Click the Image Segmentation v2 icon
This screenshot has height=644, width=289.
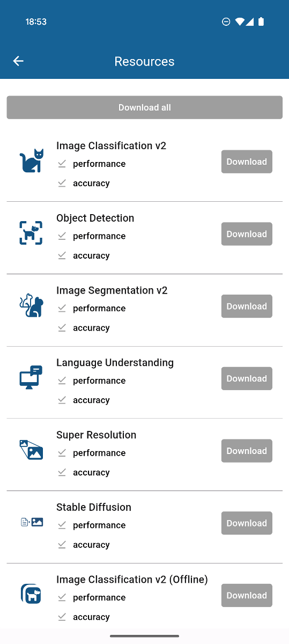[31, 305]
